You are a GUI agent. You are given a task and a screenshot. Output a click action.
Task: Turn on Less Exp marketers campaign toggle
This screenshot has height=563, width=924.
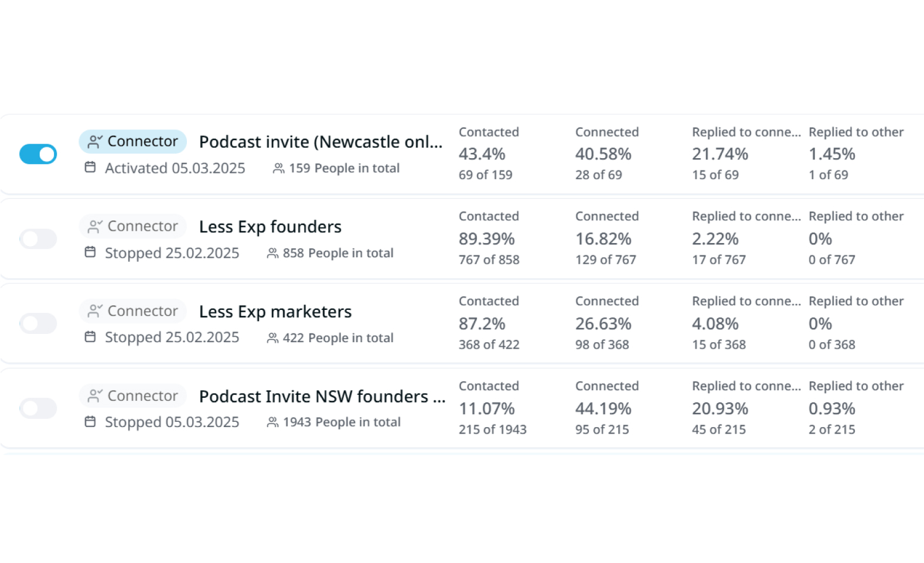click(38, 323)
